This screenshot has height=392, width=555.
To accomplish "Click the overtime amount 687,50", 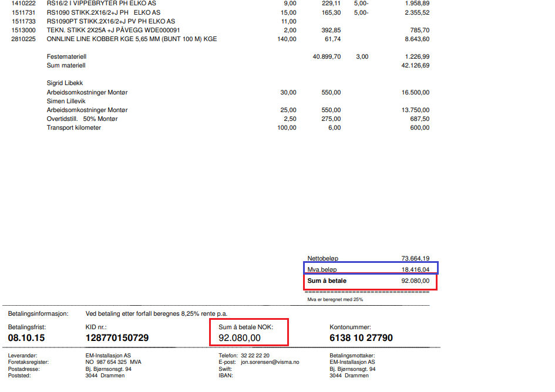I will coord(420,119).
